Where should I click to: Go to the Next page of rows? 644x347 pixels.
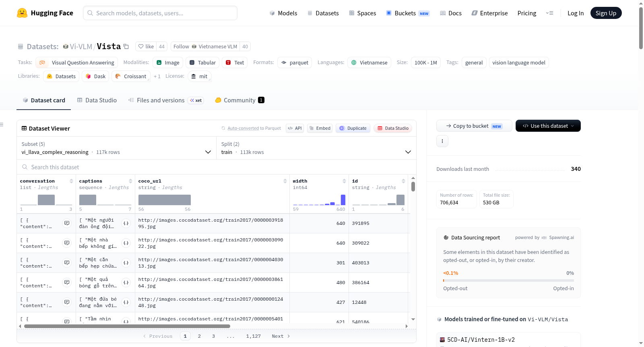coord(281,336)
